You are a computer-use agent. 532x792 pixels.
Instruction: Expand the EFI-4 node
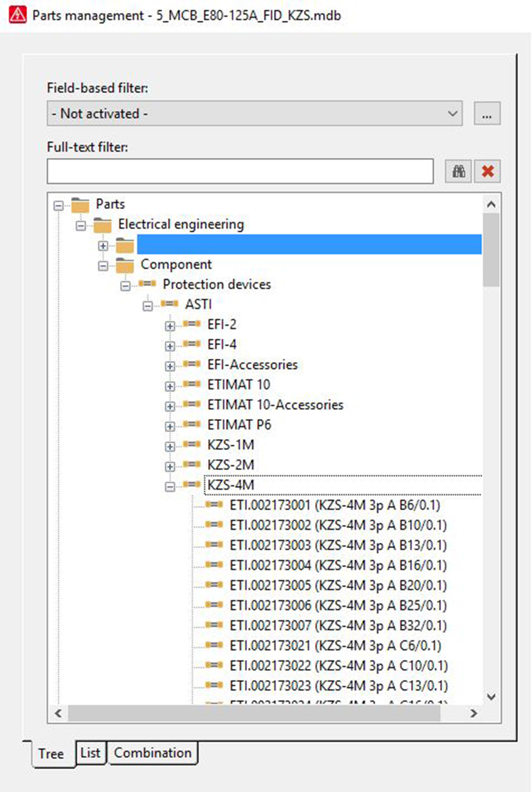[170, 346]
